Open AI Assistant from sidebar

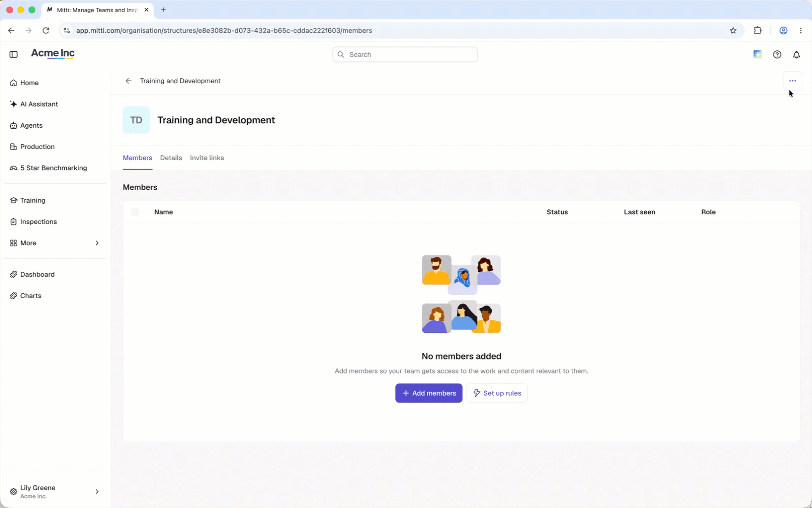coord(34,104)
